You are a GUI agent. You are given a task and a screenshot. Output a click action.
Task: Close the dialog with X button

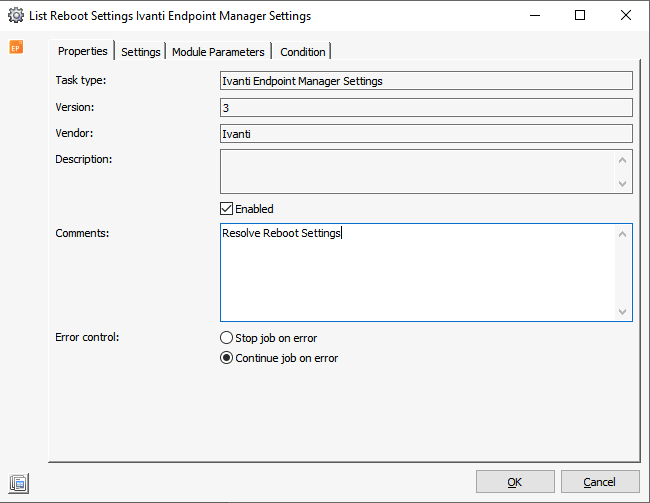626,16
